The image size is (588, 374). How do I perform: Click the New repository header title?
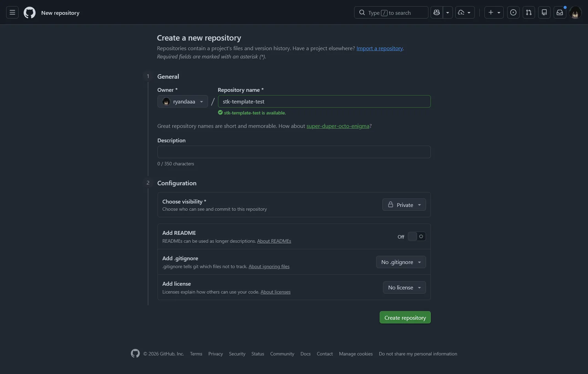point(60,13)
